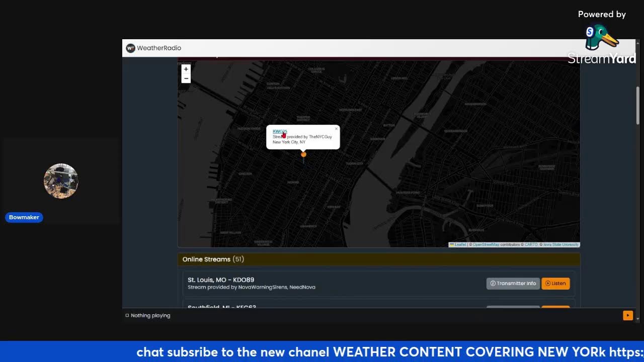Zoom out on the map
644x362 pixels.
[186, 78]
